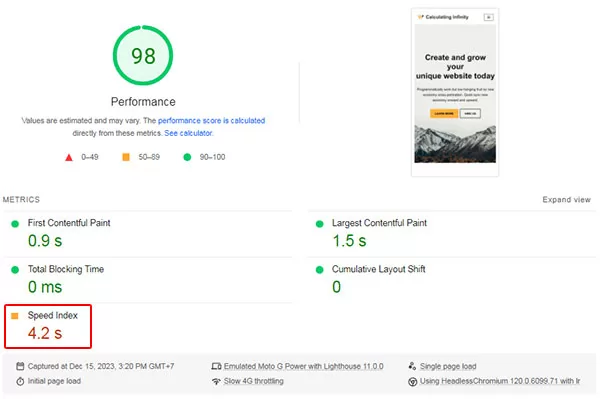This screenshot has height=399, width=600.
Task: Click the orange square 50–89 legend icon
Action: pyautogui.click(x=126, y=157)
